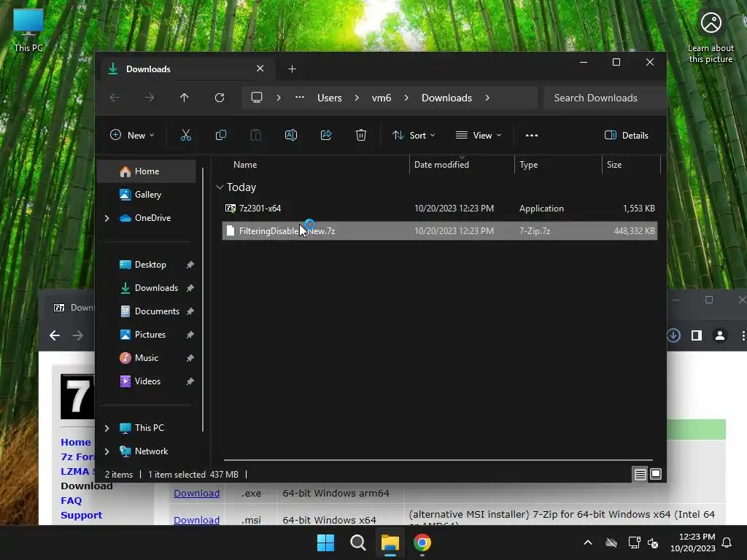The image size is (747, 560).
Task: Expand This PC tree node in sidebar
Action: 107,428
